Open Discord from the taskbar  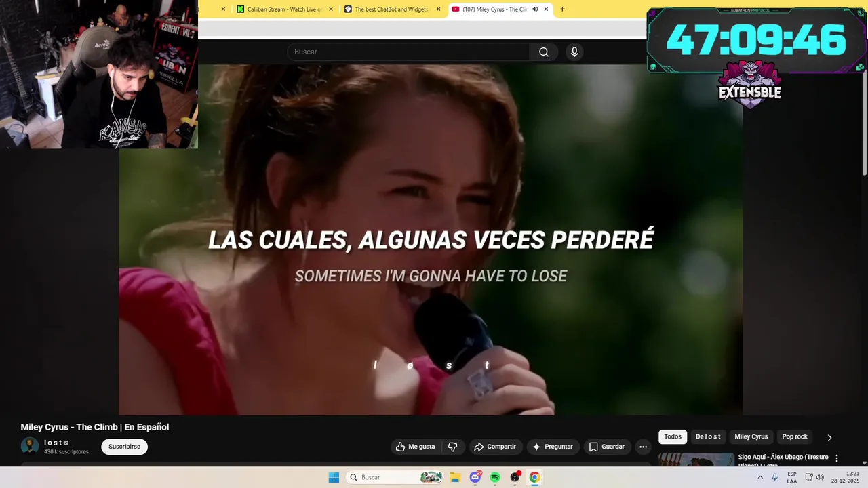click(x=475, y=477)
